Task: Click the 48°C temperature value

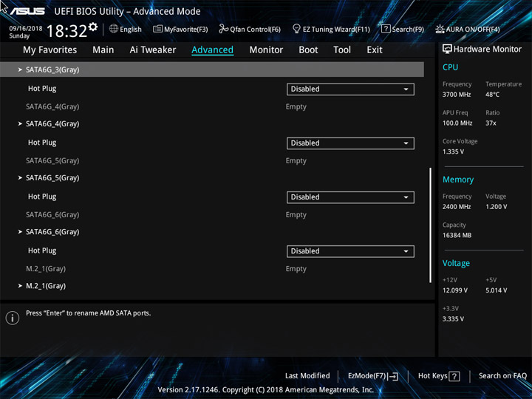Action: [x=492, y=95]
